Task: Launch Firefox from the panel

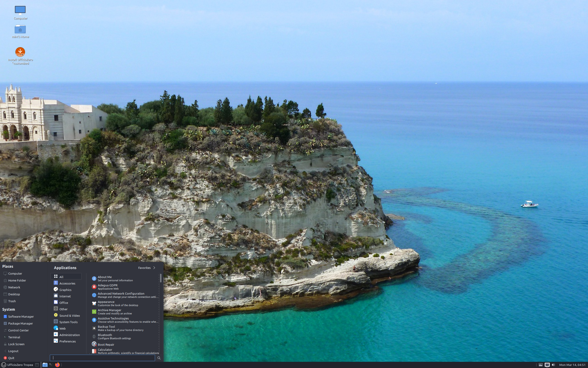Action: pos(57,365)
